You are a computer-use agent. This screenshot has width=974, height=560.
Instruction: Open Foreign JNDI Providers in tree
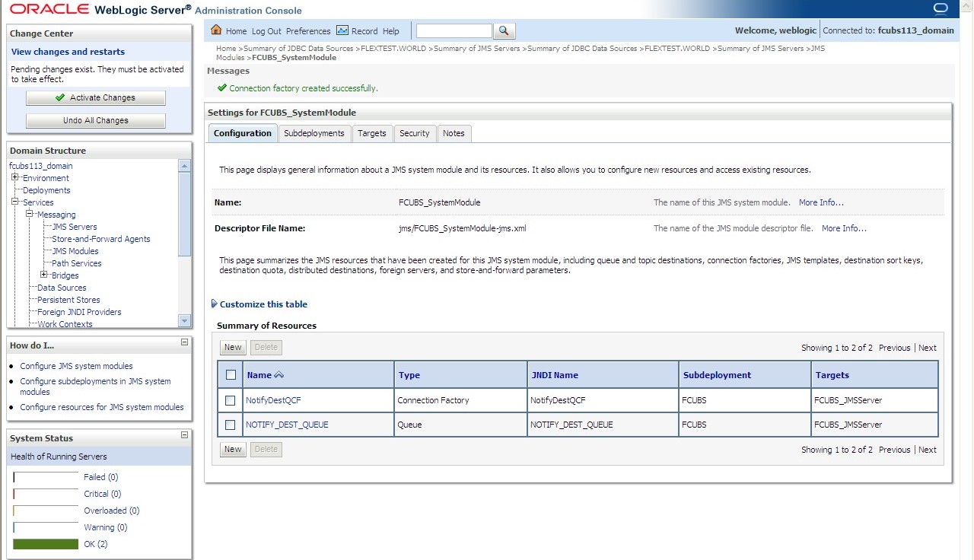(x=79, y=312)
